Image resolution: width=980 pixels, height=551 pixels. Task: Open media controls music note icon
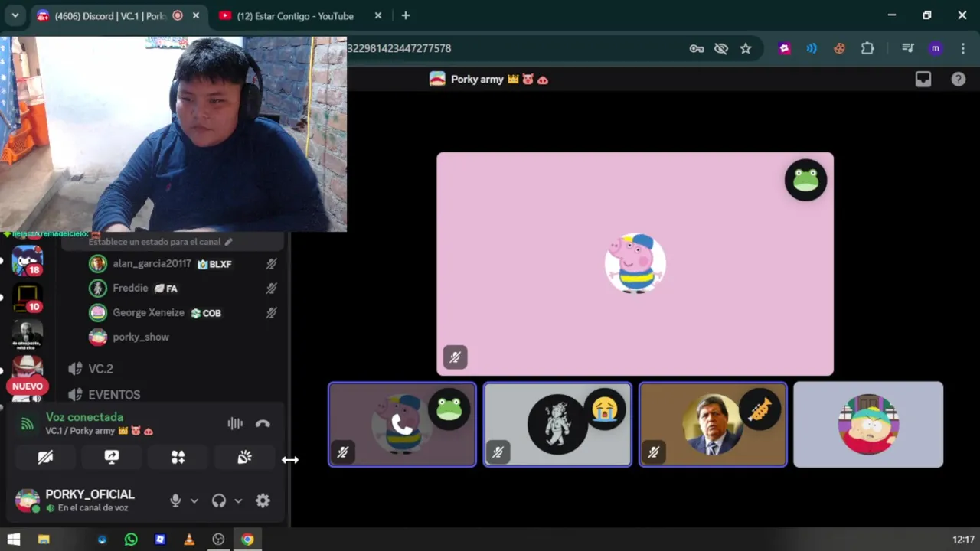coord(908,48)
